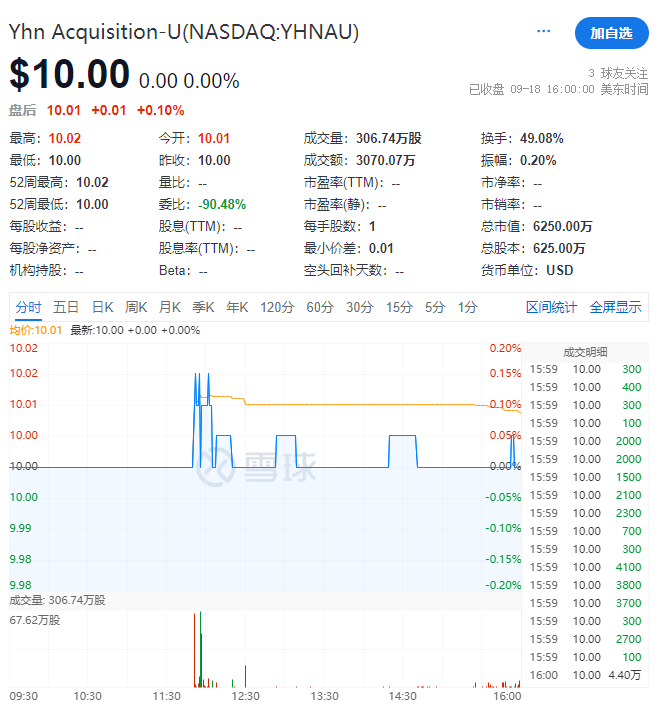This screenshot has height=725, width=659.
Task: Select the 15分 chart interval
Action: pyautogui.click(x=399, y=307)
